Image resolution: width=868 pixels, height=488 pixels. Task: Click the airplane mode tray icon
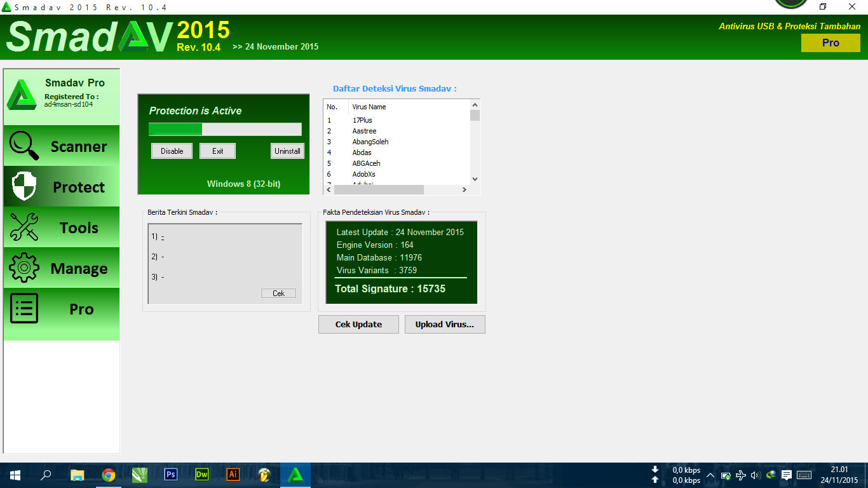click(741, 475)
